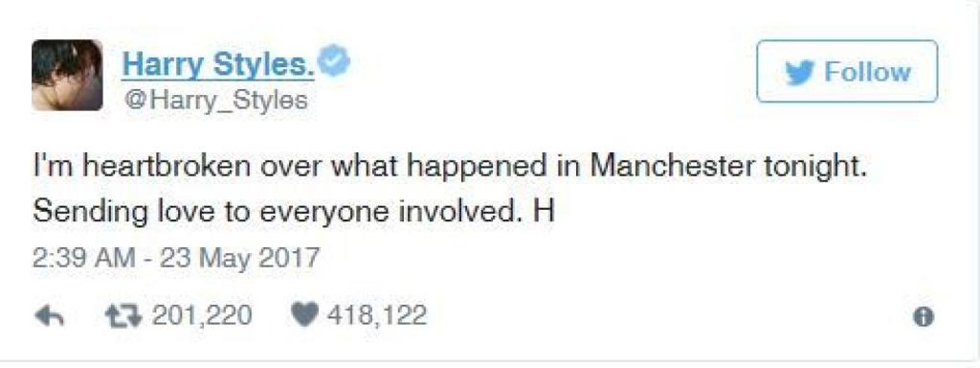Follow the Harry Styles account

847,71
